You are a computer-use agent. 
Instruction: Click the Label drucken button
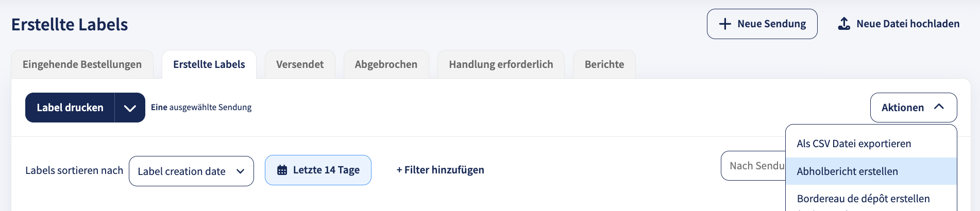(70, 108)
